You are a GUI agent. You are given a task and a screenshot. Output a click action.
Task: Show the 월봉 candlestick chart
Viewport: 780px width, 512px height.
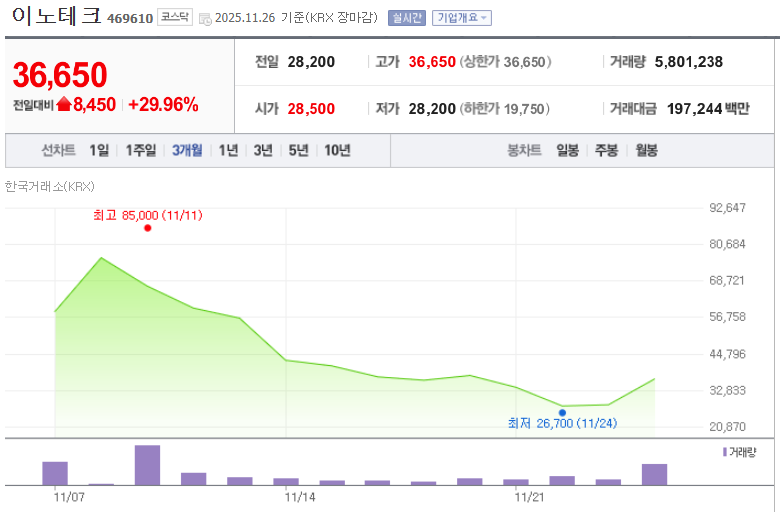click(x=647, y=150)
